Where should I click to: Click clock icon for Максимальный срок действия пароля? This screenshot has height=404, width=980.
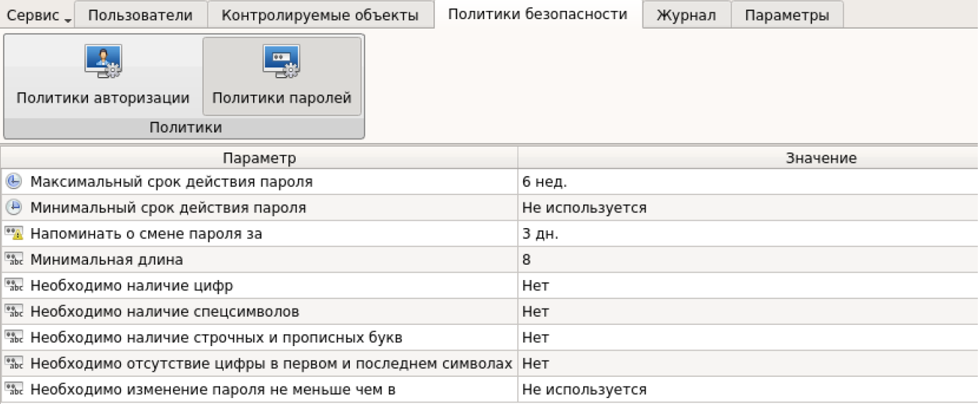pos(13,182)
